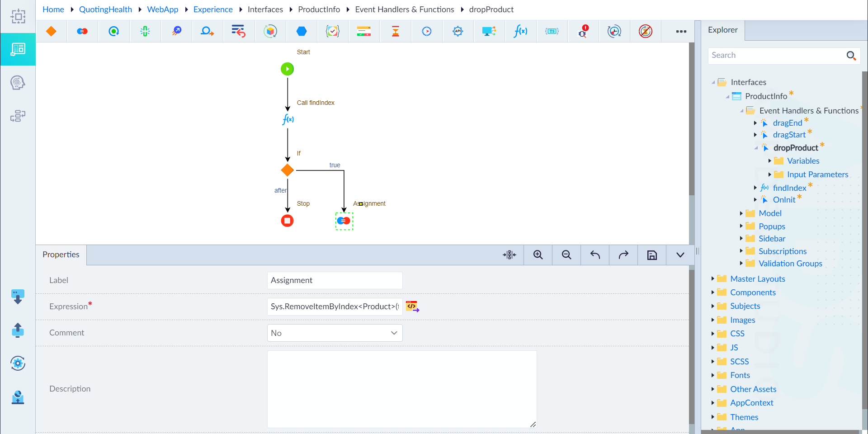
Task: Zoom out on the flow canvas
Action: coord(566,255)
